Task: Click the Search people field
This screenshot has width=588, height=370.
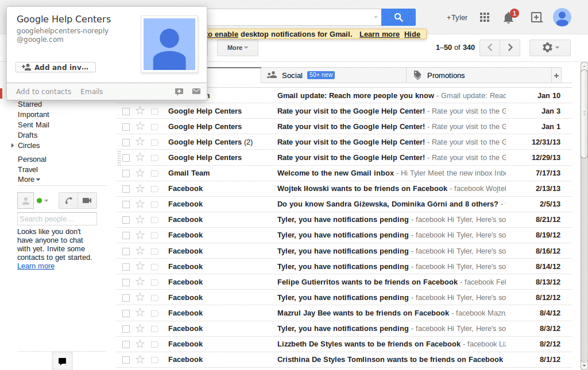Action: [x=57, y=219]
